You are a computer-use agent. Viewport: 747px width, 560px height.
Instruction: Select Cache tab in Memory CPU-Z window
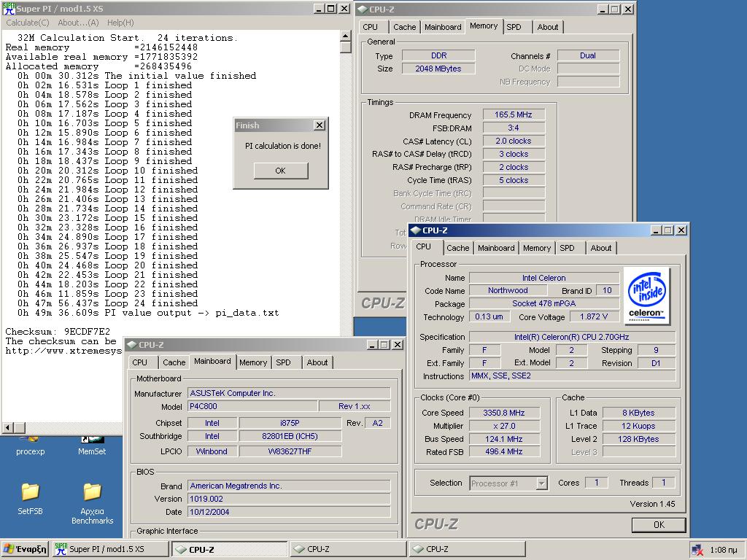tap(404, 27)
